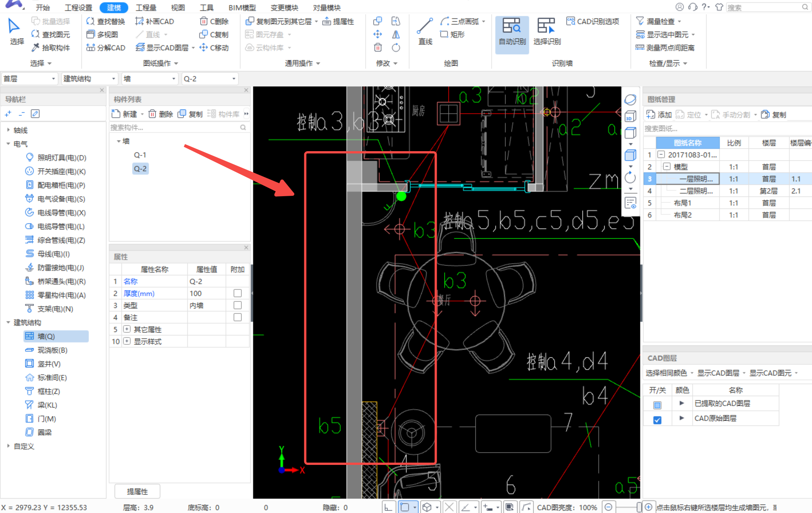Expand 显示样式 property row
812x513 pixels.
pos(127,341)
